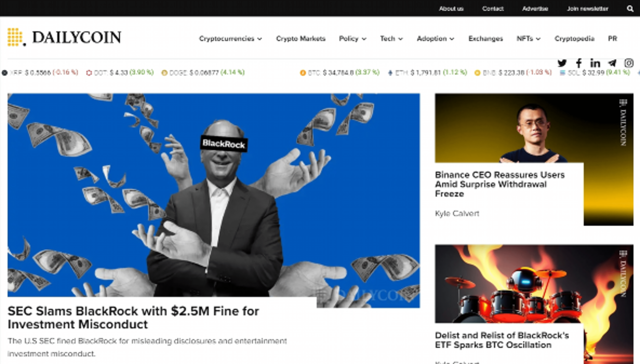Click the Join newsletter link
Viewport: 640px width, 364px height.
[x=587, y=9]
